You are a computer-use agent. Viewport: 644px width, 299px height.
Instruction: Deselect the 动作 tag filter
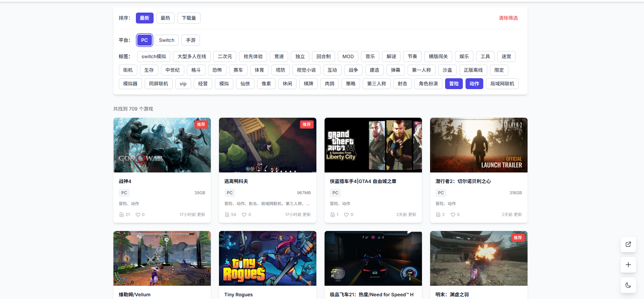coord(474,84)
